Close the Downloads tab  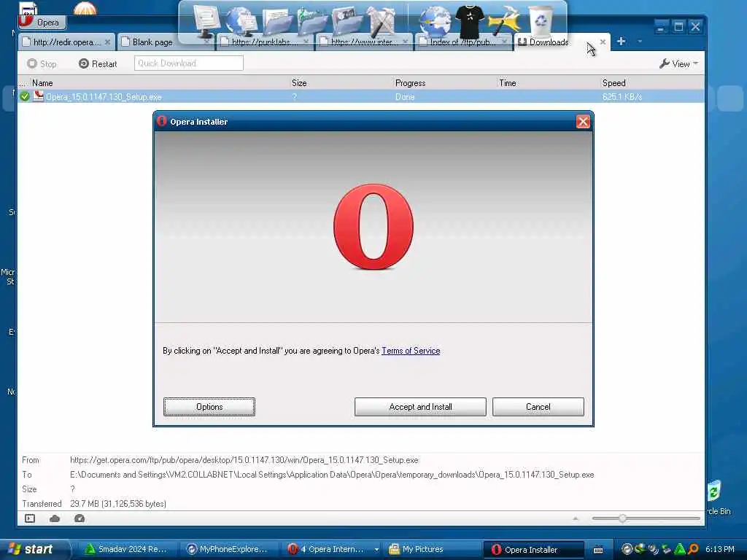[x=603, y=42]
